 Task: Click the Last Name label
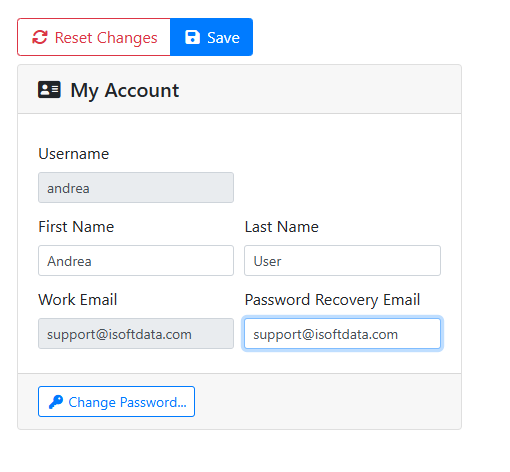[282, 227]
